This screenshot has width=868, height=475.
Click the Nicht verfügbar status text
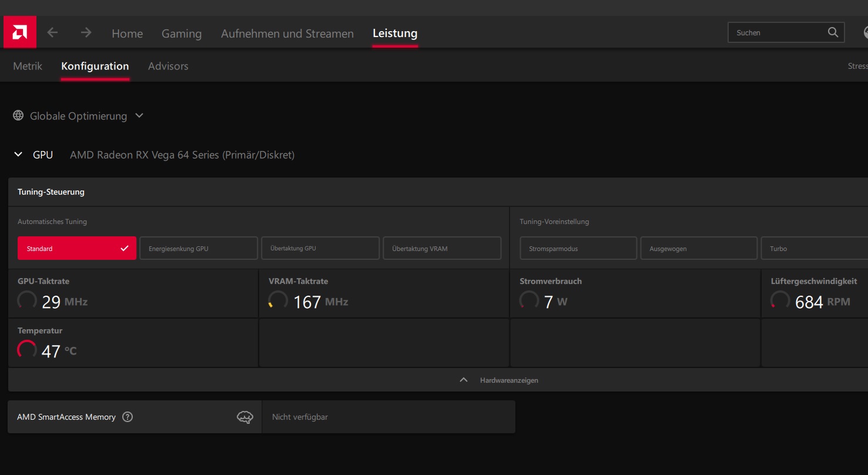[300, 417]
